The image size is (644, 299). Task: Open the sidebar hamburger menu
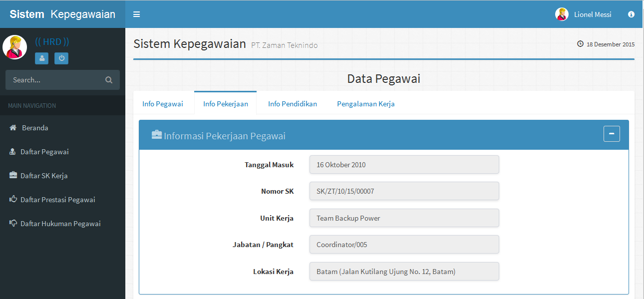(x=136, y=14)
